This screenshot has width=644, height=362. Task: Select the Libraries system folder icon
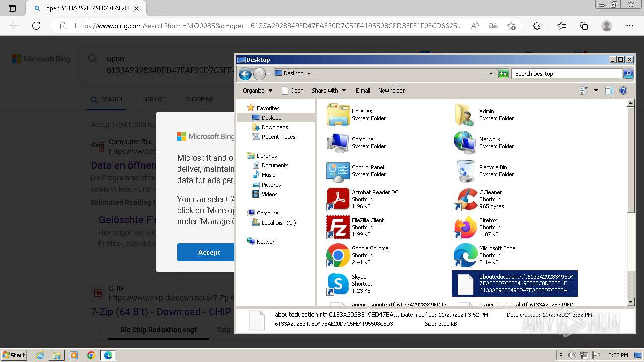[338, 115]
